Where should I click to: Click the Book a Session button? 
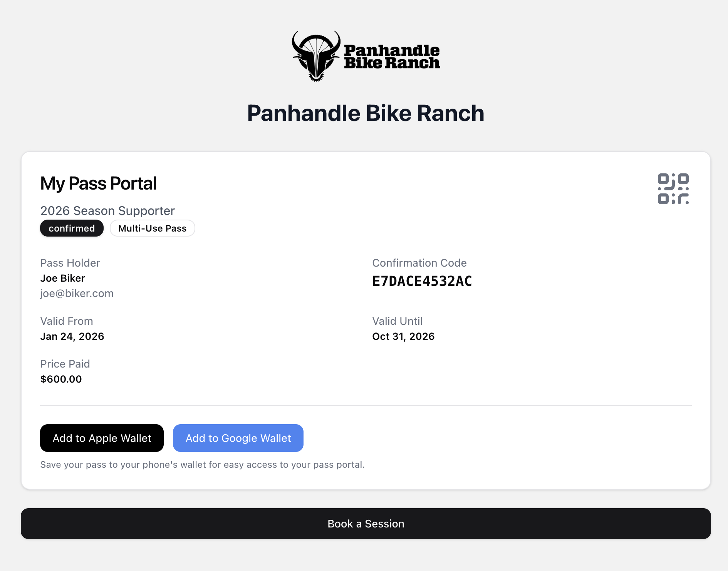[x=366, y=524]
